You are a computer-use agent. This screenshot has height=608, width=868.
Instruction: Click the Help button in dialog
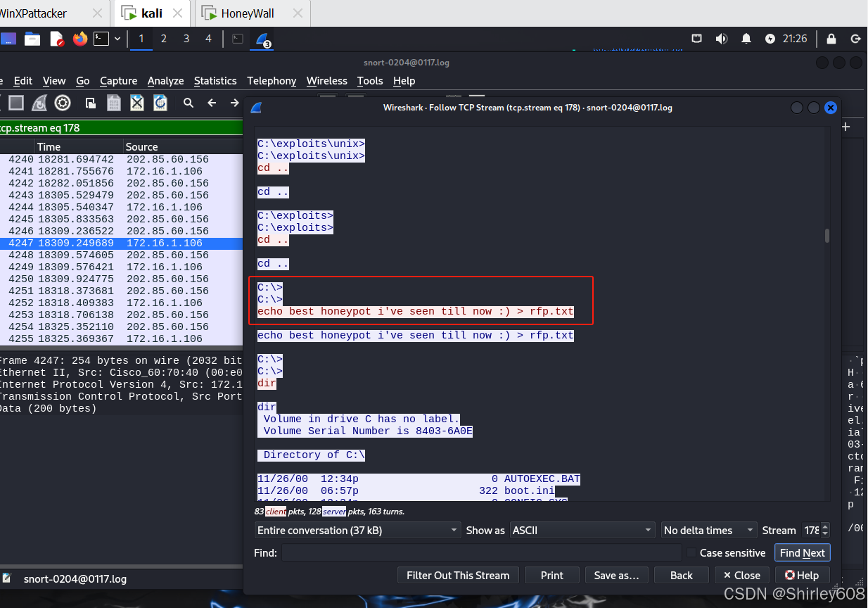point(802,575)
